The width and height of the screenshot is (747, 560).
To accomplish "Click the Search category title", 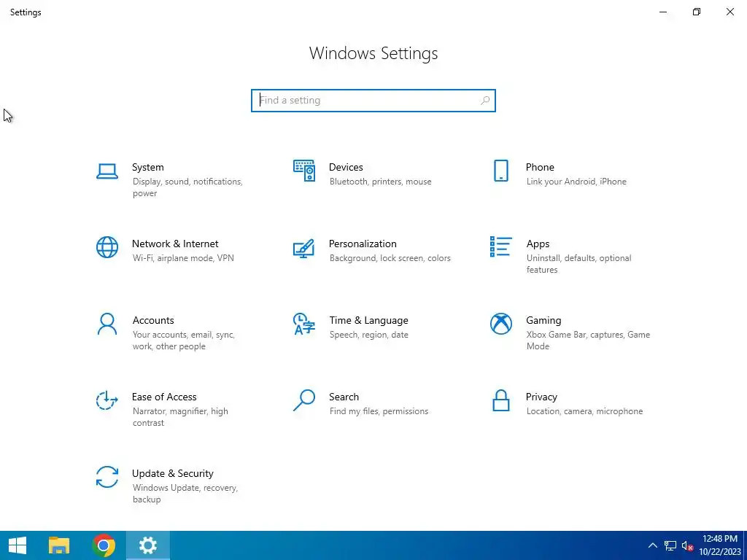I will coord(344,397).
